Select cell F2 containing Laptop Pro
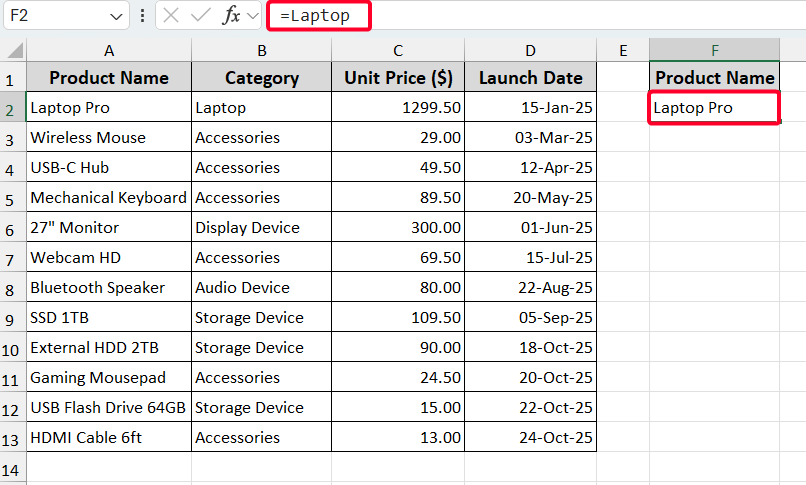The image size is (806, 485). (x=714, y=108)
